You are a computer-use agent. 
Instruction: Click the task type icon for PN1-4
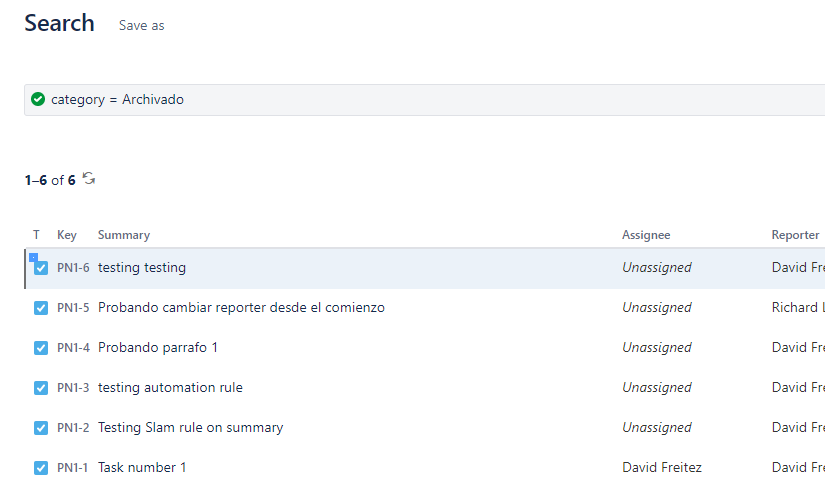(x=41, y=348)
